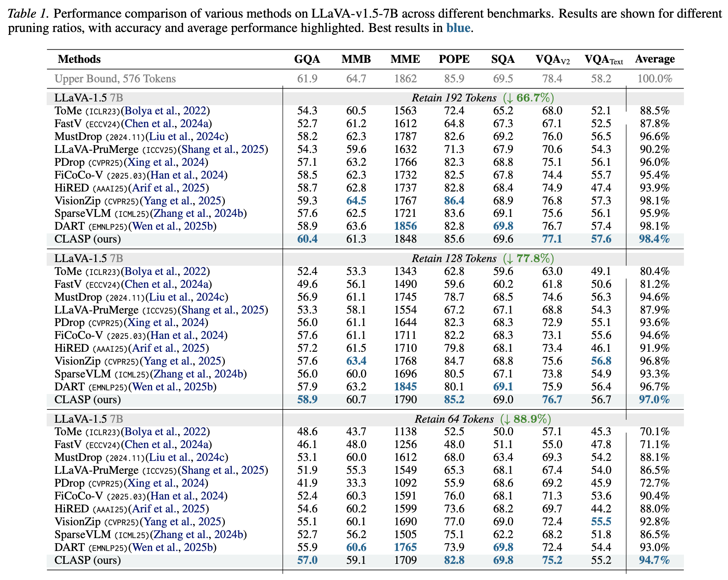The image size is (728, 580).
Task: Click the highlighted MMB value 64.5
Action: pos(356,201)
